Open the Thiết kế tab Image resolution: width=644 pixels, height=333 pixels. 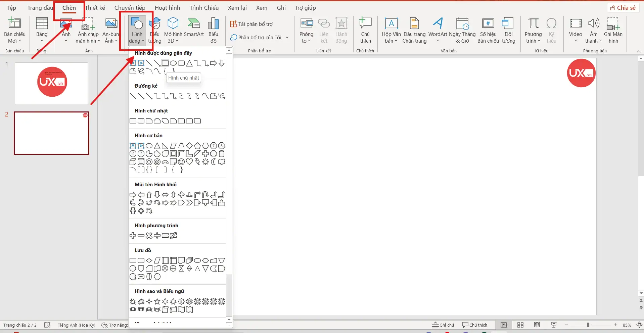point(95,8)
